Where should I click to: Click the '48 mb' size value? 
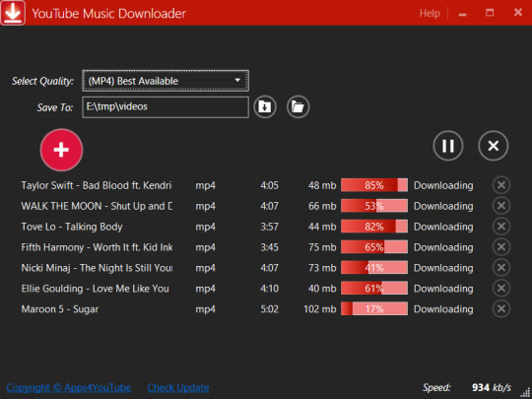pyautogui.click(x=322, y=185)
